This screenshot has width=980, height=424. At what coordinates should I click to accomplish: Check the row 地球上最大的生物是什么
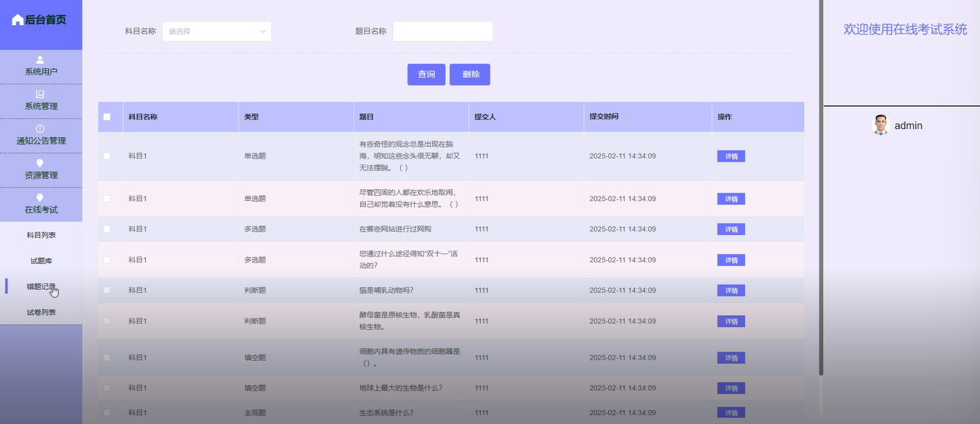coord(107,388)
